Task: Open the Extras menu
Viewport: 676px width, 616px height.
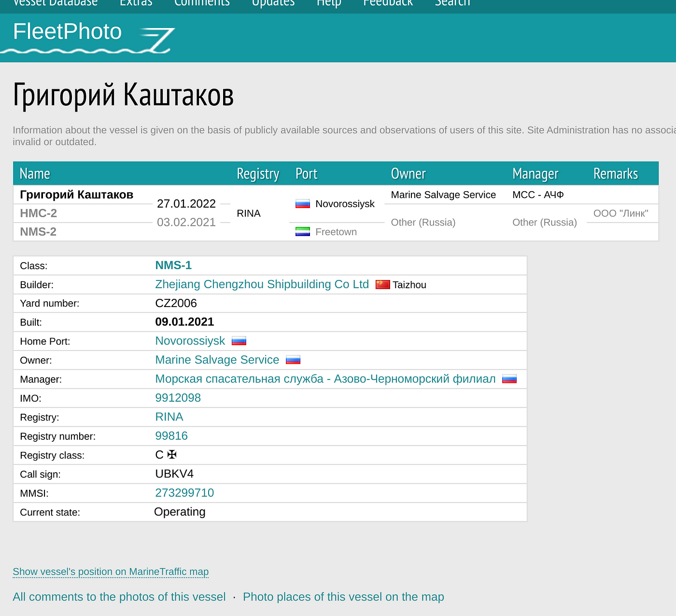Action: (136, 3)
